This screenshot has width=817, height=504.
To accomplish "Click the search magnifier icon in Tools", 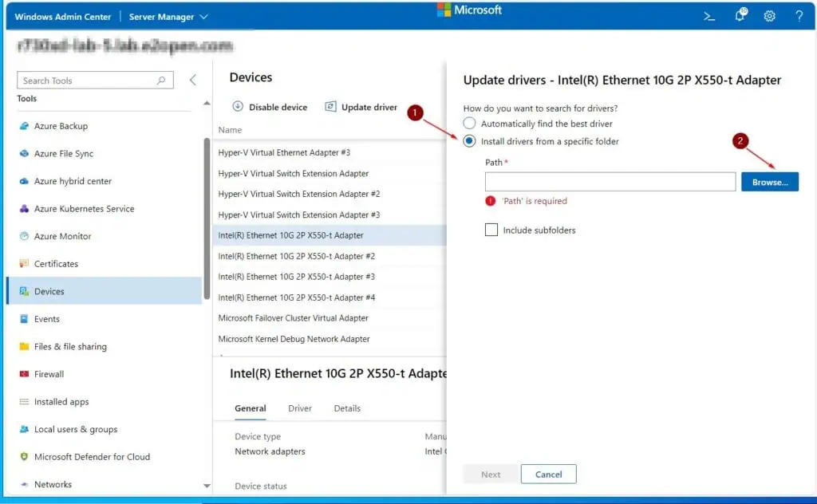I will pos(161,81).
